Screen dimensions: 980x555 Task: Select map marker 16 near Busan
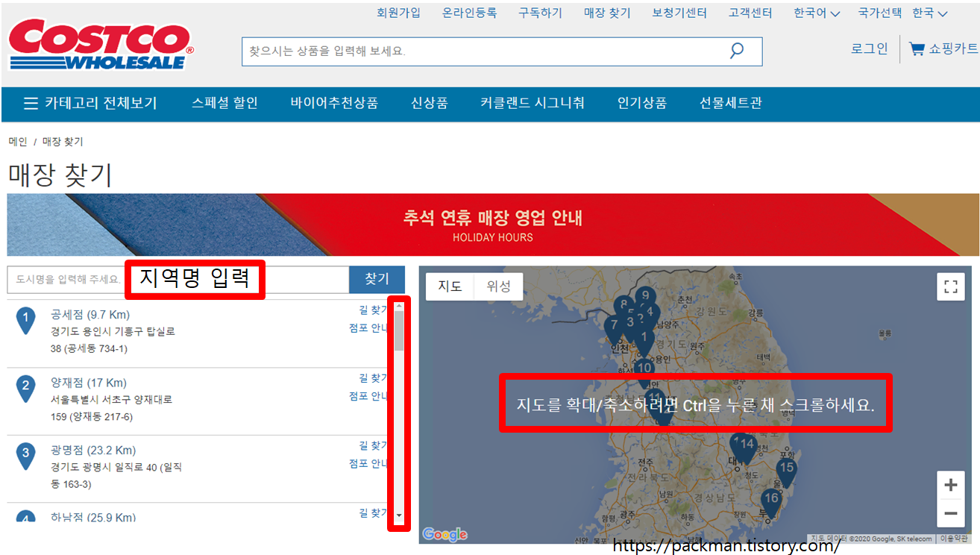[771, 501]
